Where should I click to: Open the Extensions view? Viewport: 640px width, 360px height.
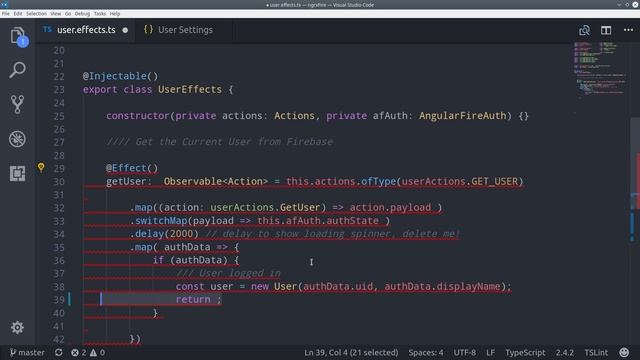(17, 173)
